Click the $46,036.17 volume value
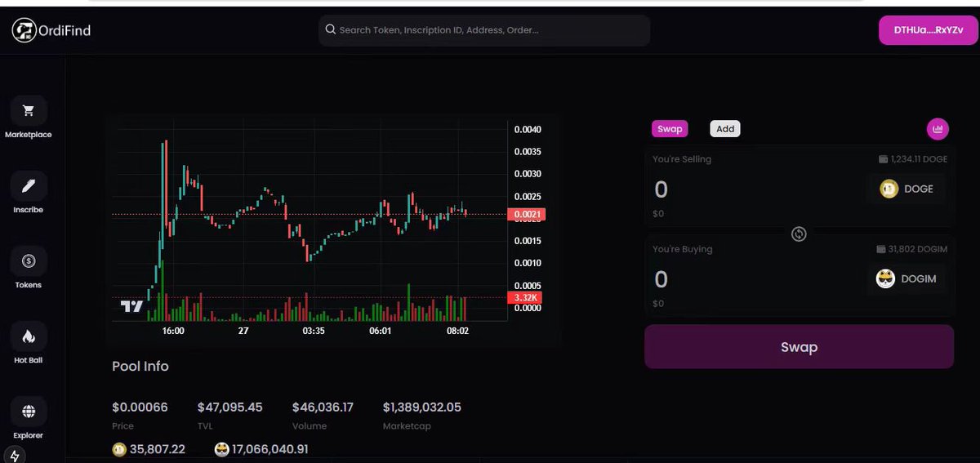The width and height of the screenshot is (980, 463). tap(323, 407)
